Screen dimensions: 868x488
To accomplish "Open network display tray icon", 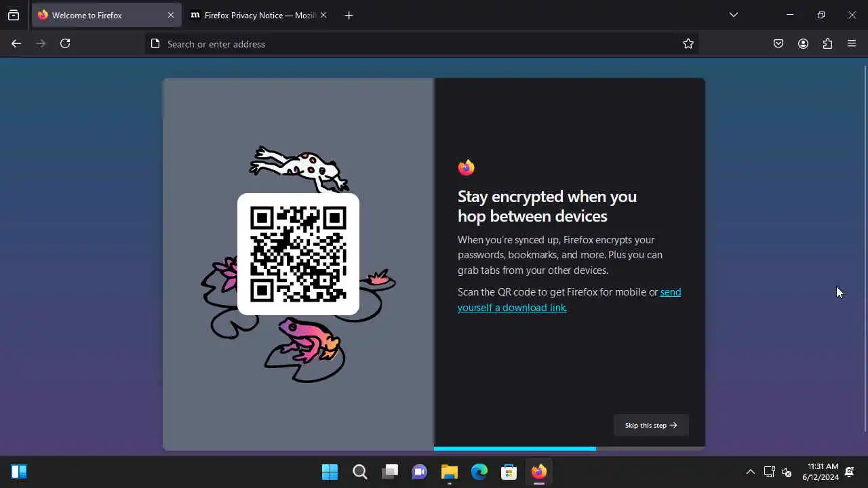I will tap(769, 472).
